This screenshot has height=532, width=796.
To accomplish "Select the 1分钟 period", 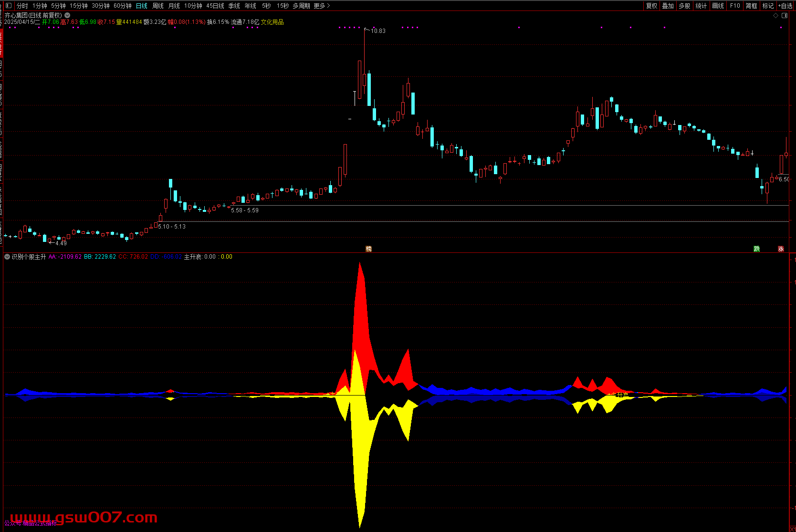I will [x=40, y=6].
